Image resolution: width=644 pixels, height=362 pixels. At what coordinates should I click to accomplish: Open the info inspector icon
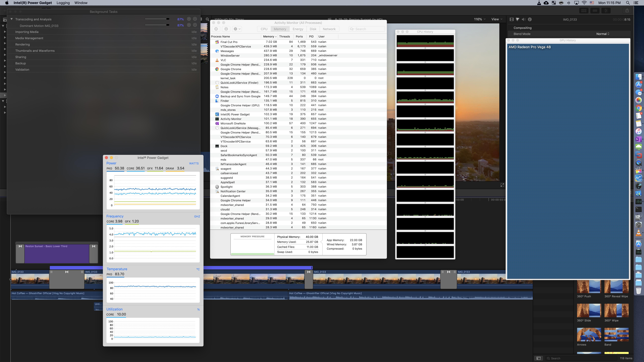pos(530,19)
